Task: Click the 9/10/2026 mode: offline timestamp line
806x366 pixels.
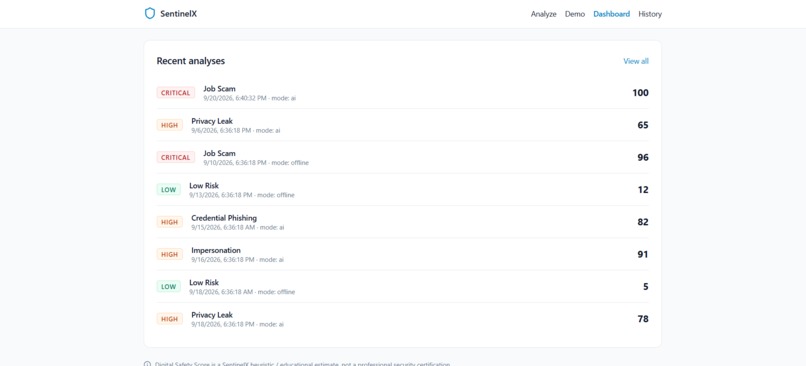Action: [256, 163]
